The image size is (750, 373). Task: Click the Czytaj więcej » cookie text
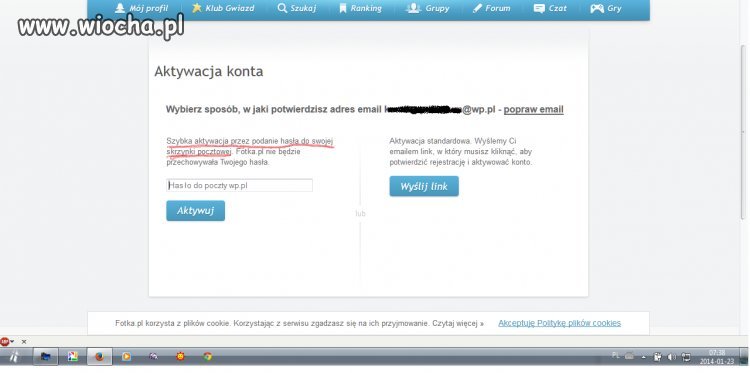point(458,323)
